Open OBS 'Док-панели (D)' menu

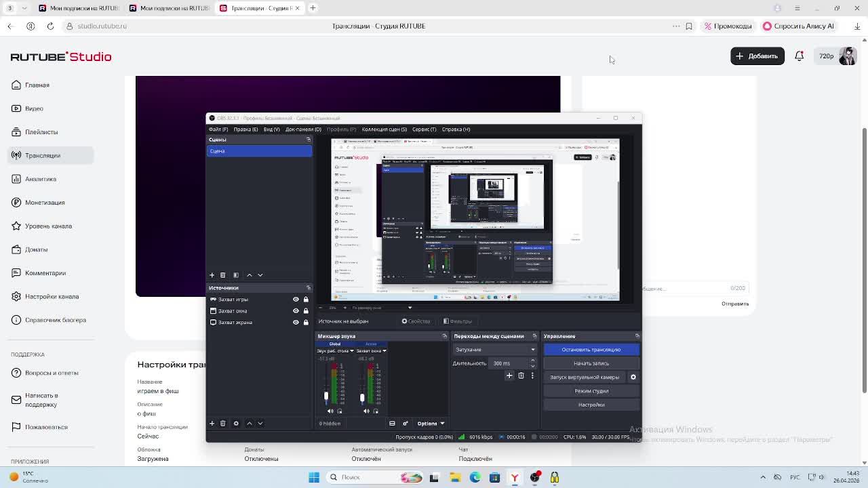click(303, 129)
